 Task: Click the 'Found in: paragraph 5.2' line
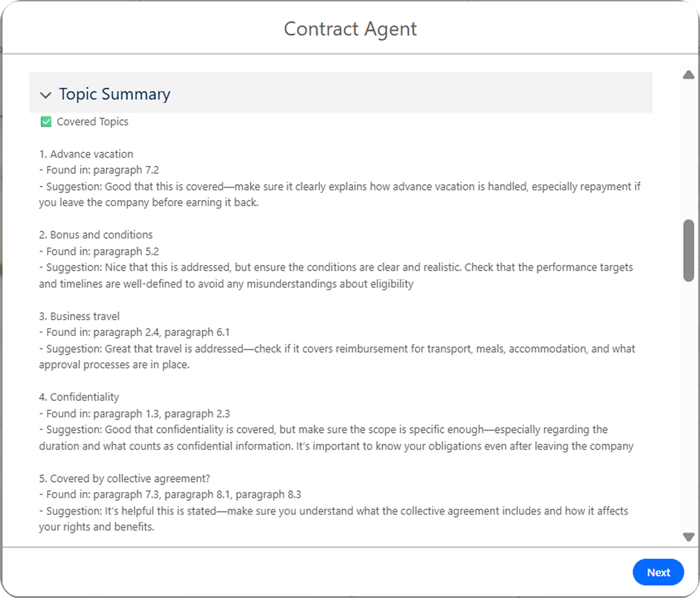tap(99, 251)
